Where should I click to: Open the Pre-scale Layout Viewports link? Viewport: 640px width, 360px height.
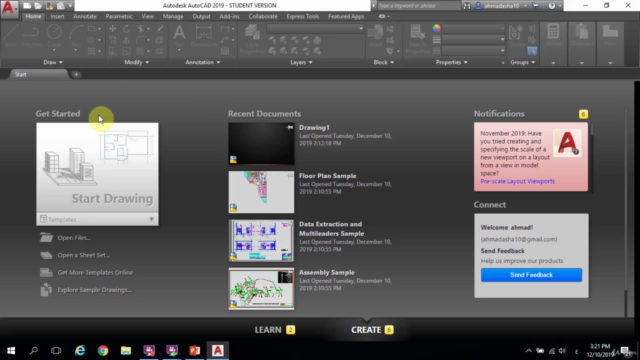click(x=517, y=181)
